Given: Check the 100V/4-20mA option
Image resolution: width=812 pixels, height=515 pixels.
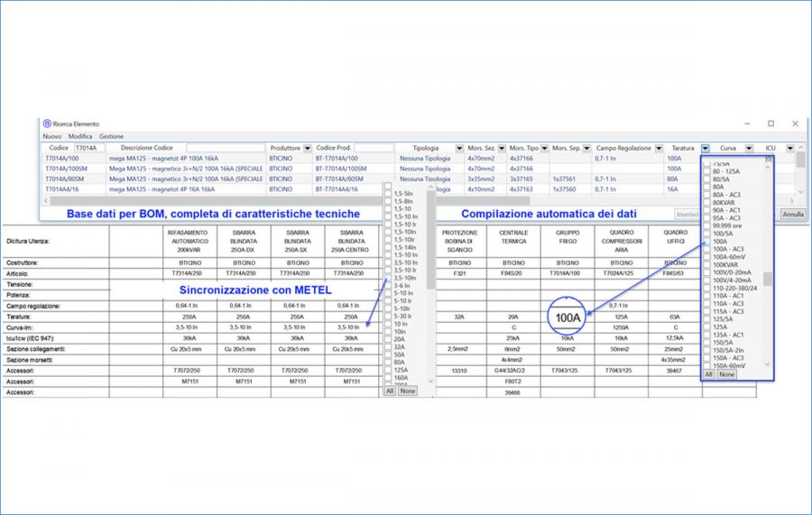Looking at the screenshot, I should click(706, 280).
